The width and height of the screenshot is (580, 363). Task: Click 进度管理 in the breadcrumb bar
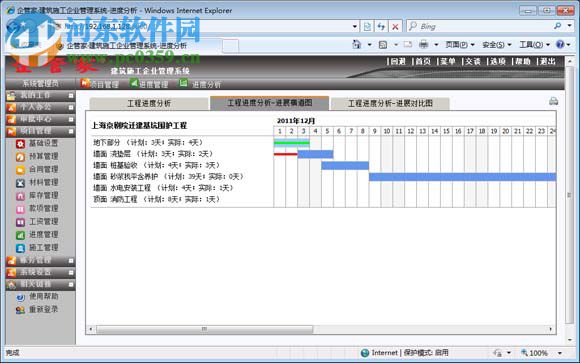149,84
